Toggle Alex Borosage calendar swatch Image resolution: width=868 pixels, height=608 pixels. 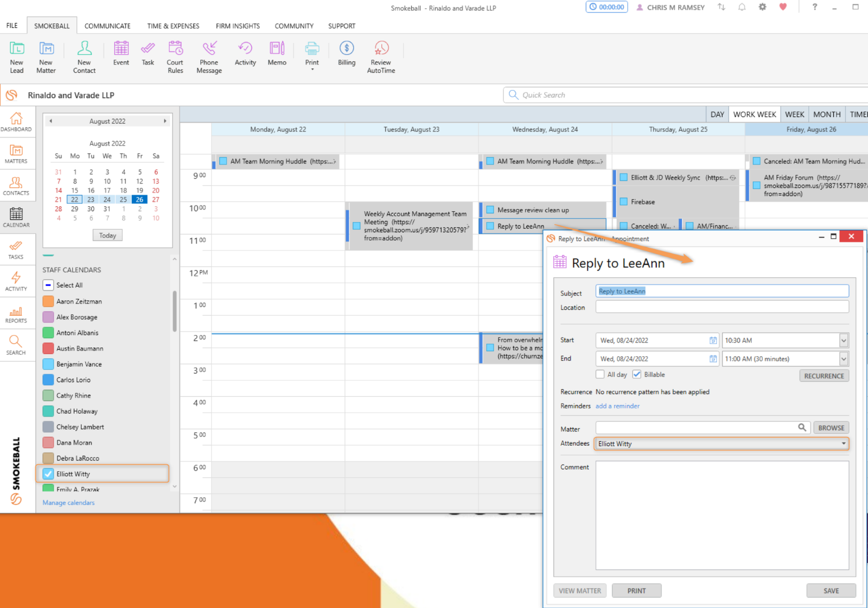(48, 317)
